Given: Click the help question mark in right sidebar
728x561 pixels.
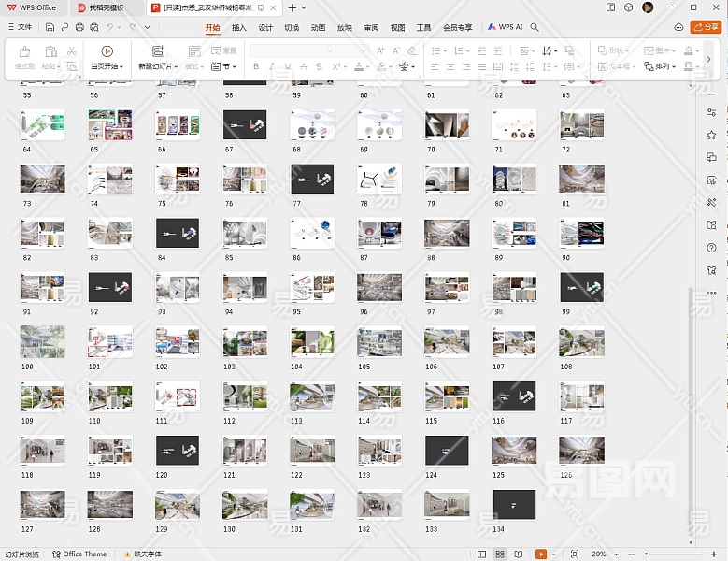Looking at the screenshot, I should (x=711, y=248).
